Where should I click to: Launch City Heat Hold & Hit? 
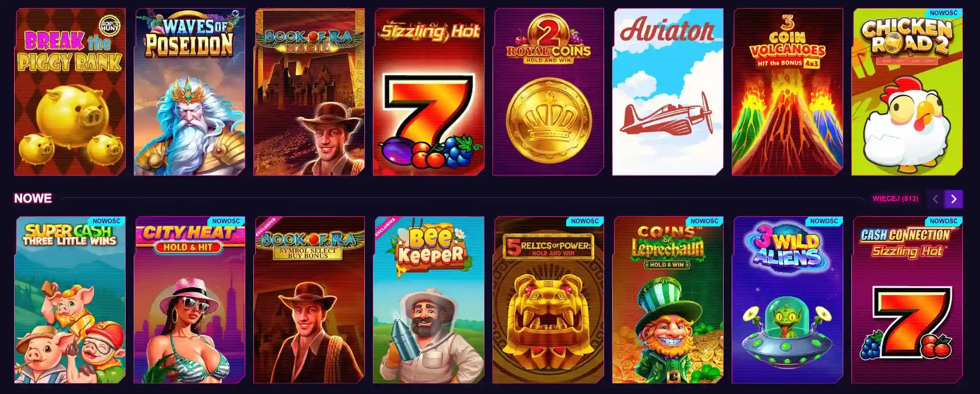tap(190, 300)
